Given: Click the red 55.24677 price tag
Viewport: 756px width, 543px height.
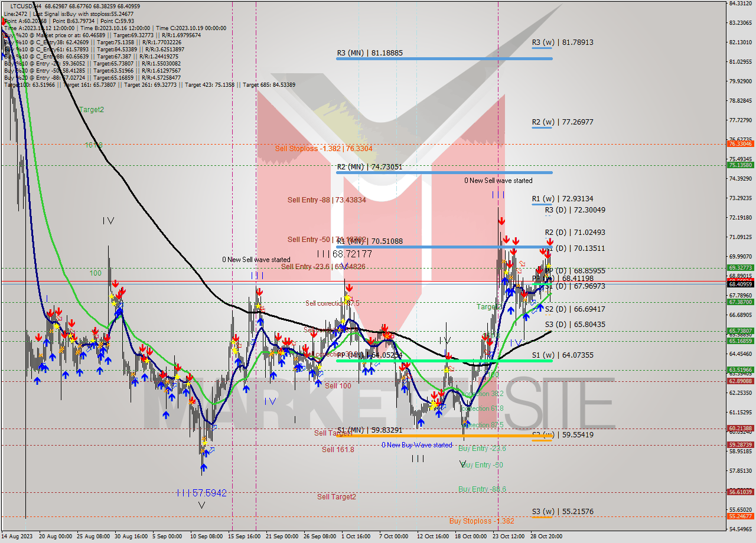Looking at the screenshot, I should (x=740, y=516).
